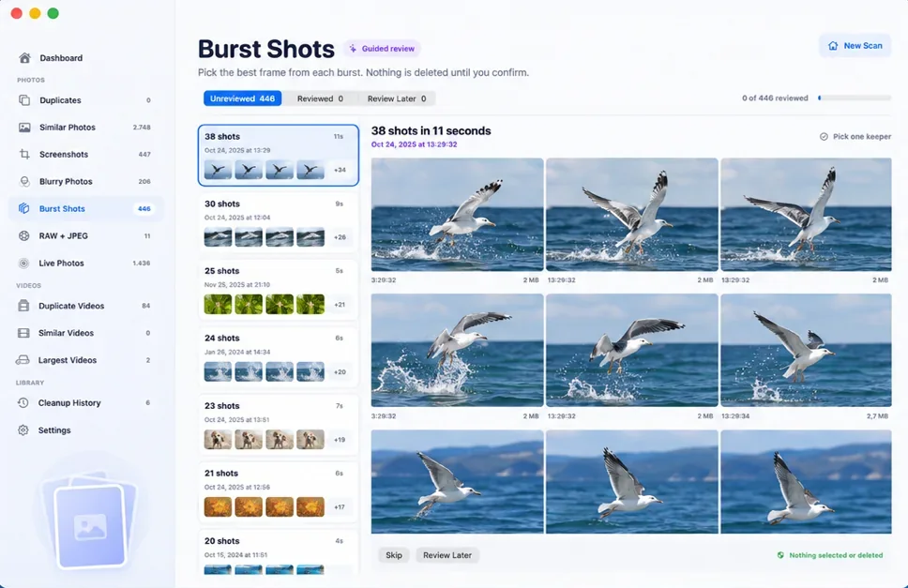Click the +17 badge in 21 shots

[x=340, y=507]
